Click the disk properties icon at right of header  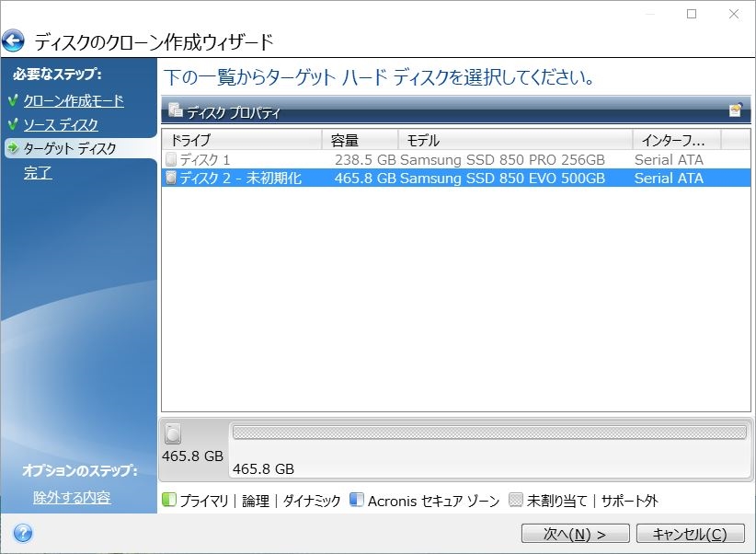coord(735,110)
